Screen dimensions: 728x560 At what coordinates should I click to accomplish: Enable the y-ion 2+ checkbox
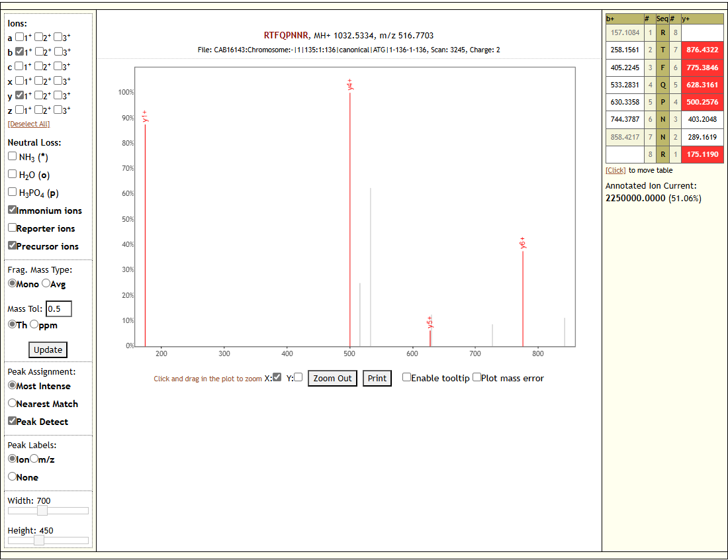(x=39, y=95)
